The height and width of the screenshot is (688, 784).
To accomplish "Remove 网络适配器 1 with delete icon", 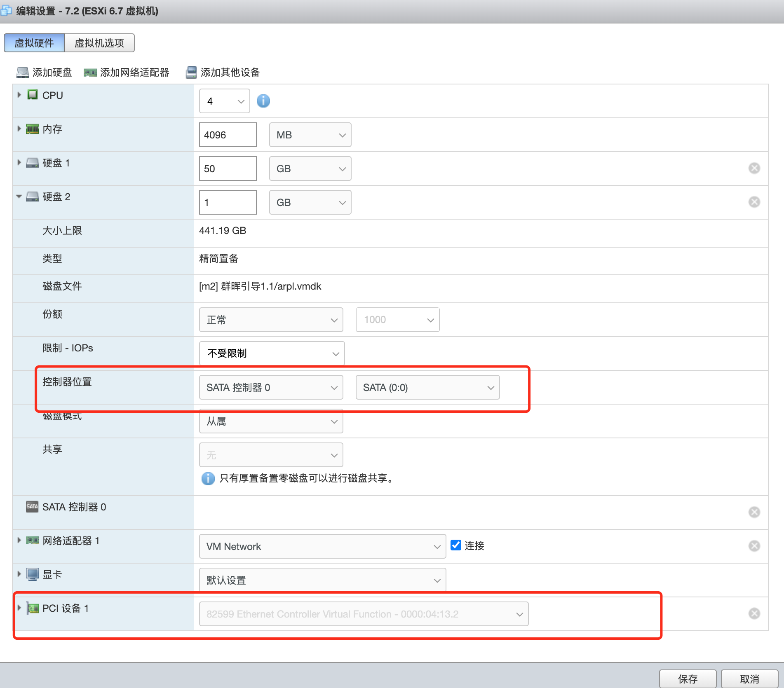I will (755, 546).
